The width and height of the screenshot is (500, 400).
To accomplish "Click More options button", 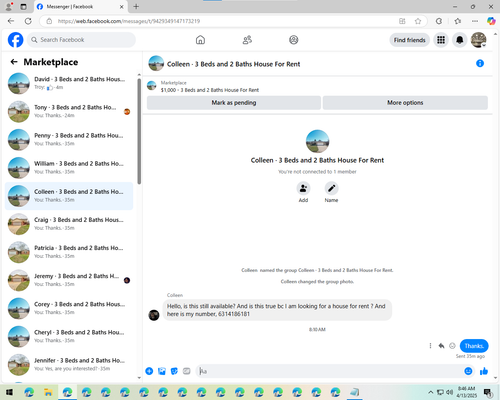I will (405, 103).
